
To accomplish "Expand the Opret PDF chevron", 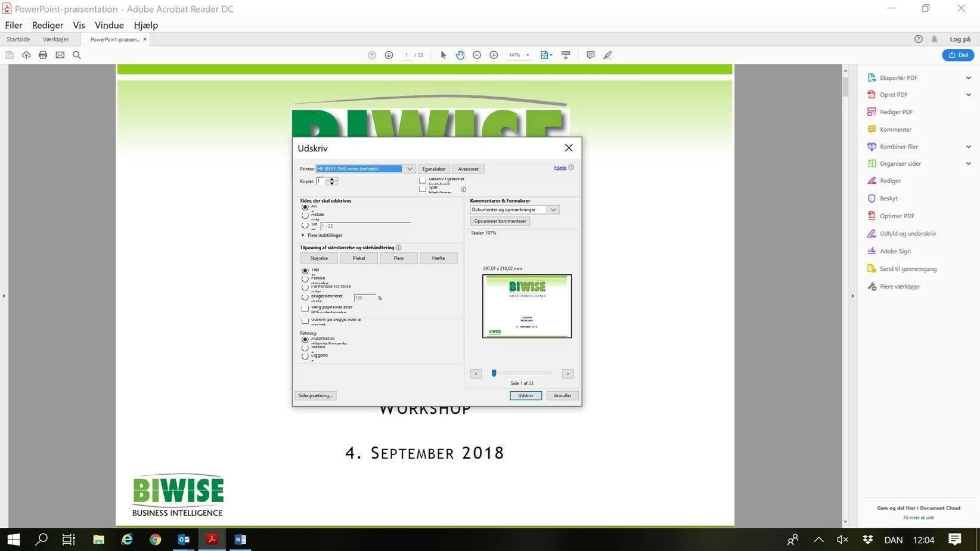I will click(968, 94).
